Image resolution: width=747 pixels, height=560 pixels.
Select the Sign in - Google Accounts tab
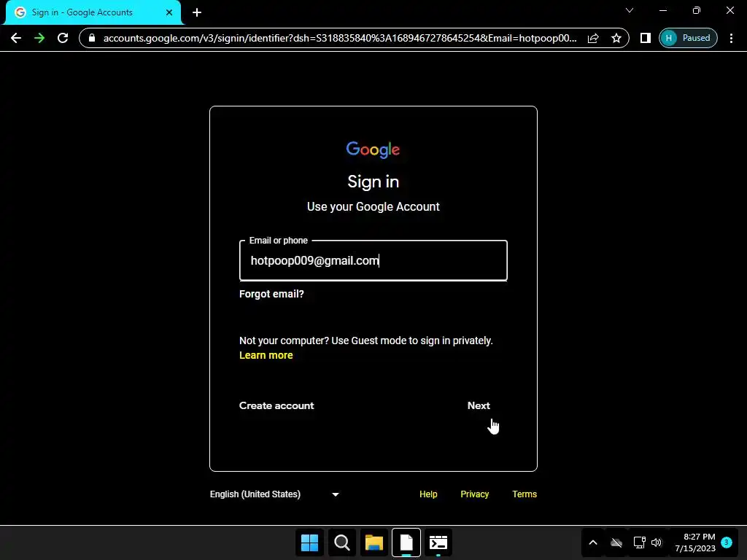(93, 12)
